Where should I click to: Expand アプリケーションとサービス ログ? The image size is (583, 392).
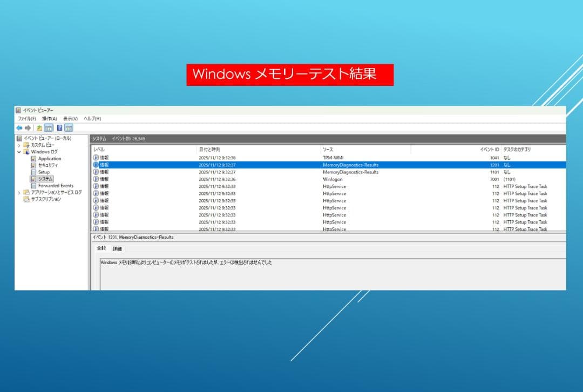(18, 192)
